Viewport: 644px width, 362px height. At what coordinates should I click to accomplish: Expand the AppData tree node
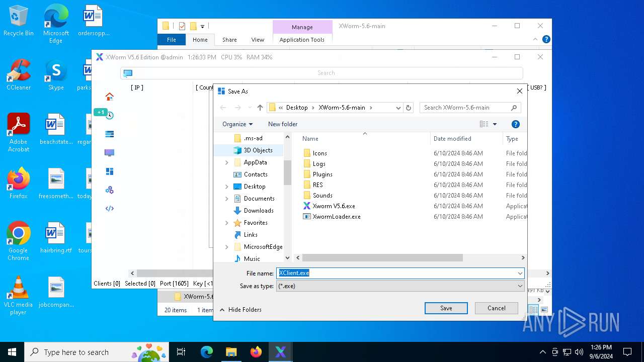point(227,162)
